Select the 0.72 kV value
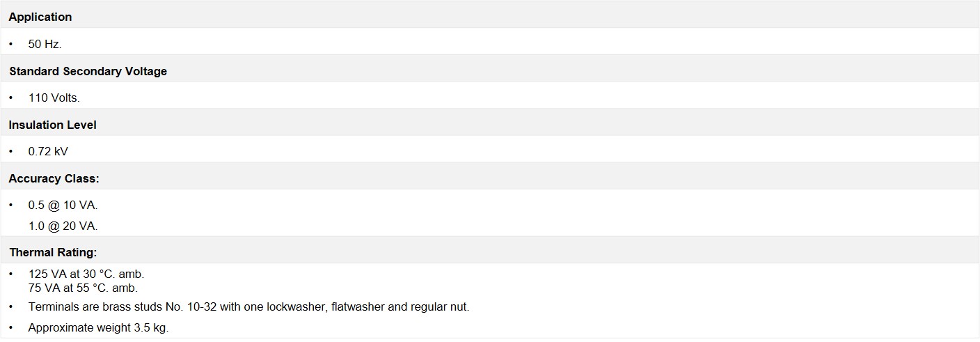This screenshot has width=980, height=342. 48,151
